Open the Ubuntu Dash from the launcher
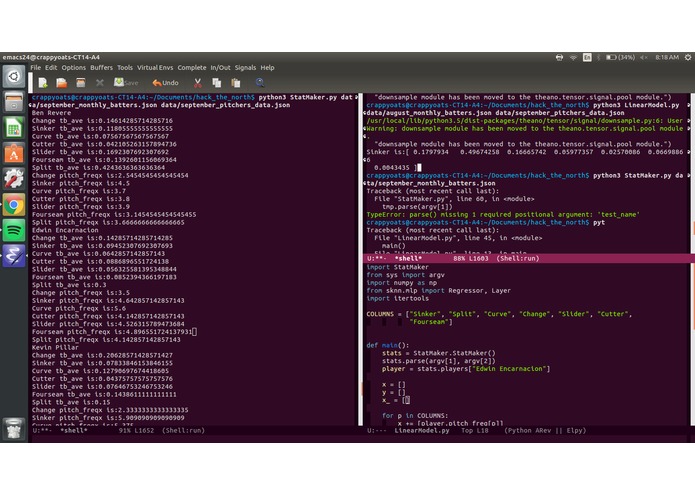This screenshot has height=494, width=695. coord(14,76)
